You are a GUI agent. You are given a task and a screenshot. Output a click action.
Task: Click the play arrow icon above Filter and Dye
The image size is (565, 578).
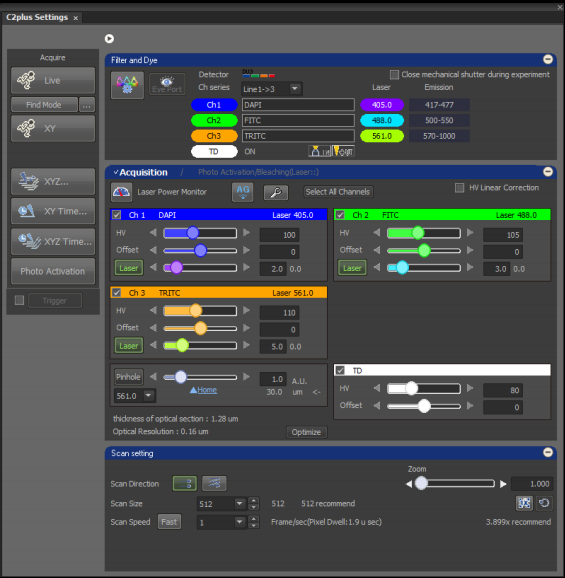tap(109, 39)
